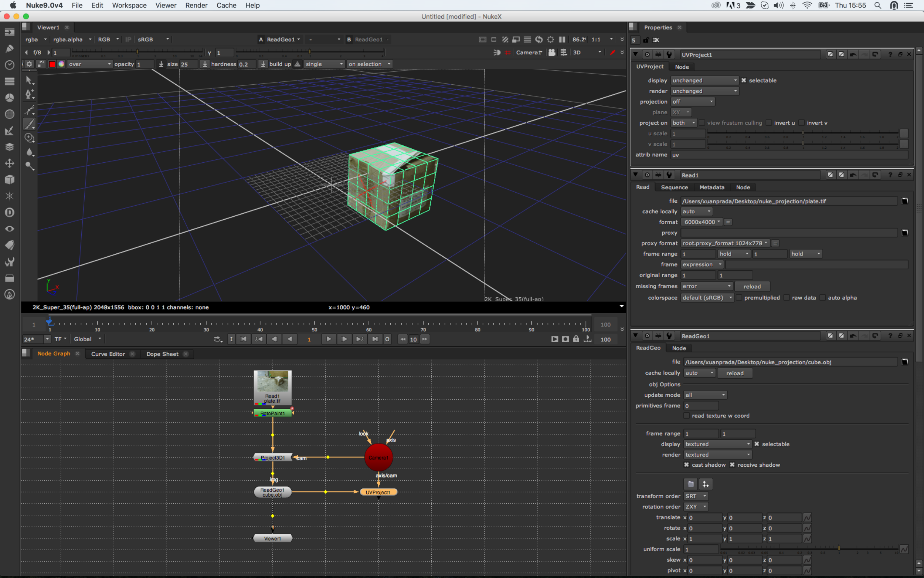Image resolution: width=924 pixels, height=578 pixels.
Task: Click the viewer pause updates icon
Action: 562,39
